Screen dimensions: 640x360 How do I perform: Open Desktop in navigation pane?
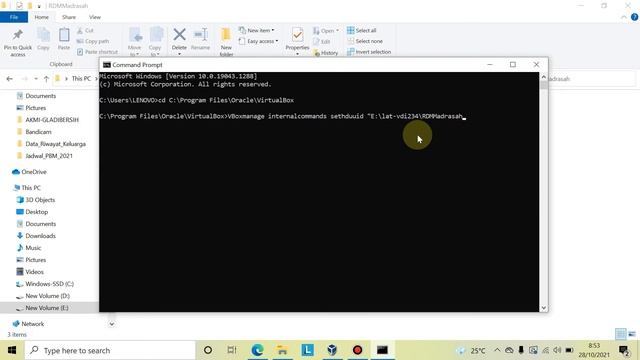37,212
